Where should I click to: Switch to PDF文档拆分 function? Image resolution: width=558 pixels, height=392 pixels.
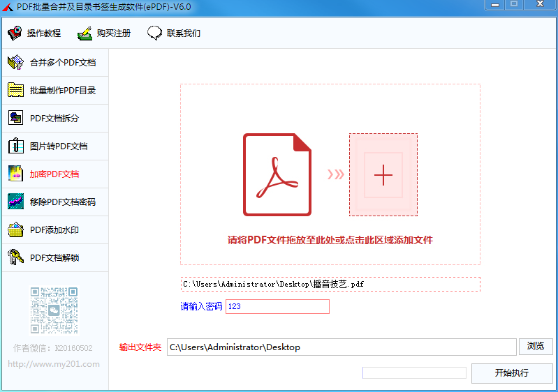(x=54, y=119)
